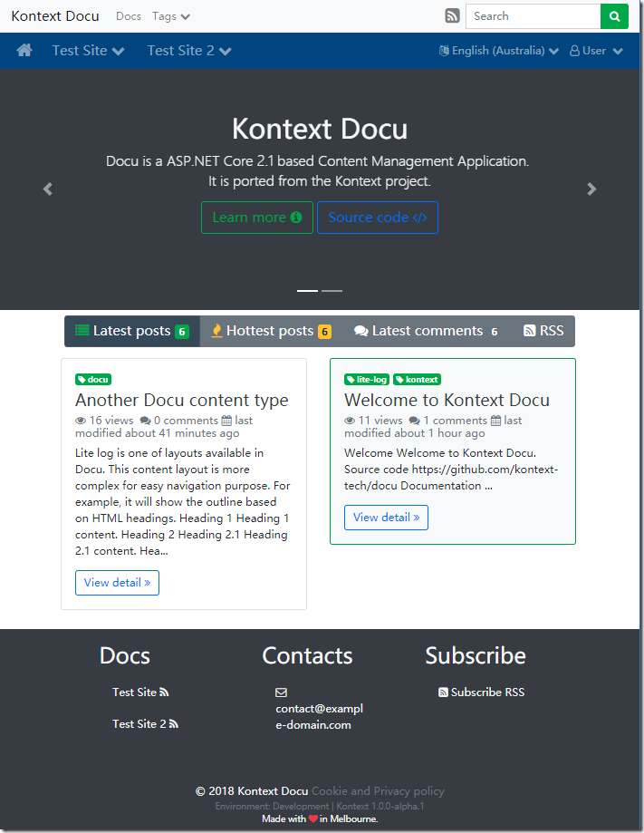644x833 pixels.
Task: Switch to the Hottest posts tab
Action: tap(272, 331)
